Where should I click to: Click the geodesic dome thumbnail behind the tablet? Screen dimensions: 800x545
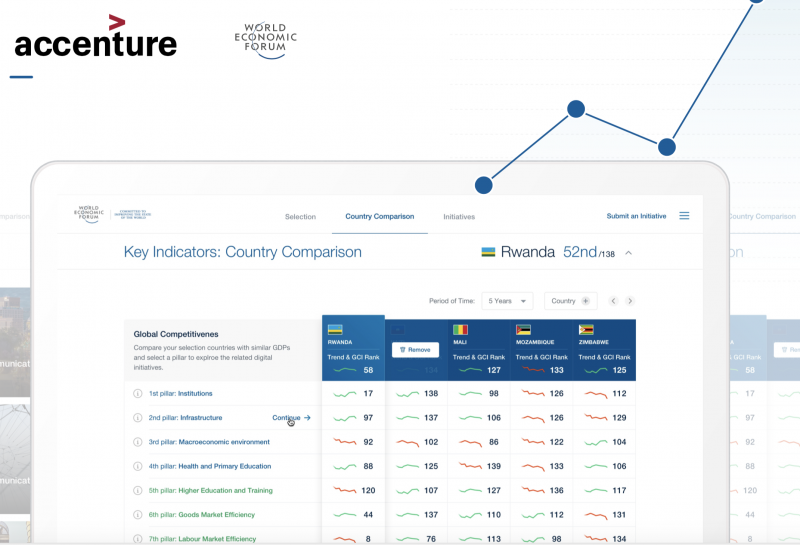point(15,458)
